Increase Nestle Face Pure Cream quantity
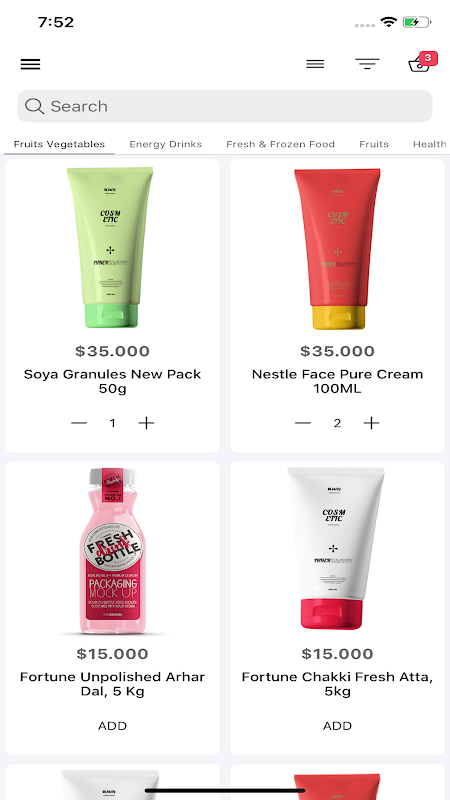The width and height of the screenshot is (450, 800). (371, 423)
